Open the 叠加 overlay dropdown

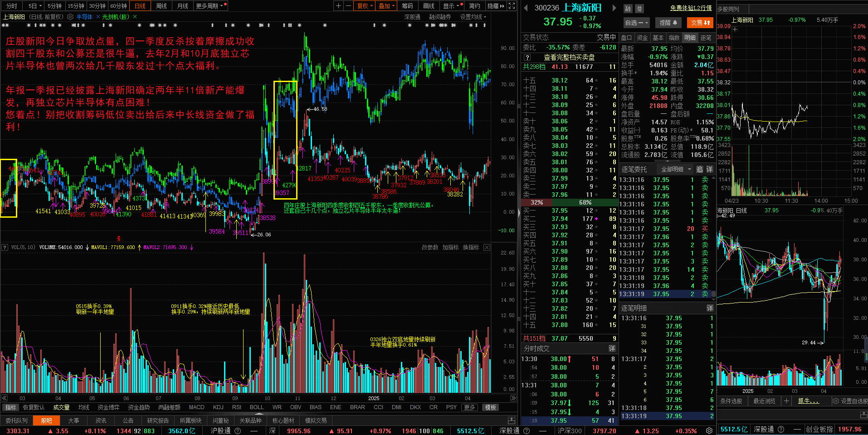pyautogui.click(x=387, y=6)
